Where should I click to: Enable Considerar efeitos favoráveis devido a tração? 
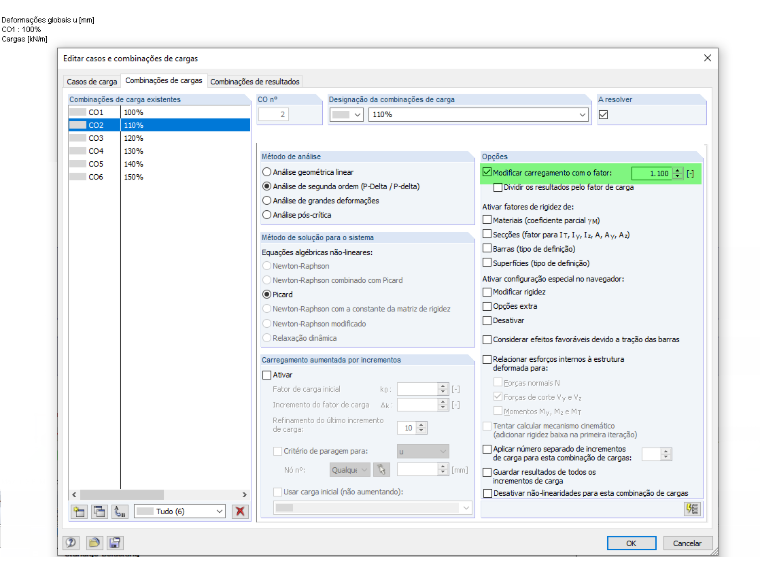pyautogui.click(x=487, y=340)
